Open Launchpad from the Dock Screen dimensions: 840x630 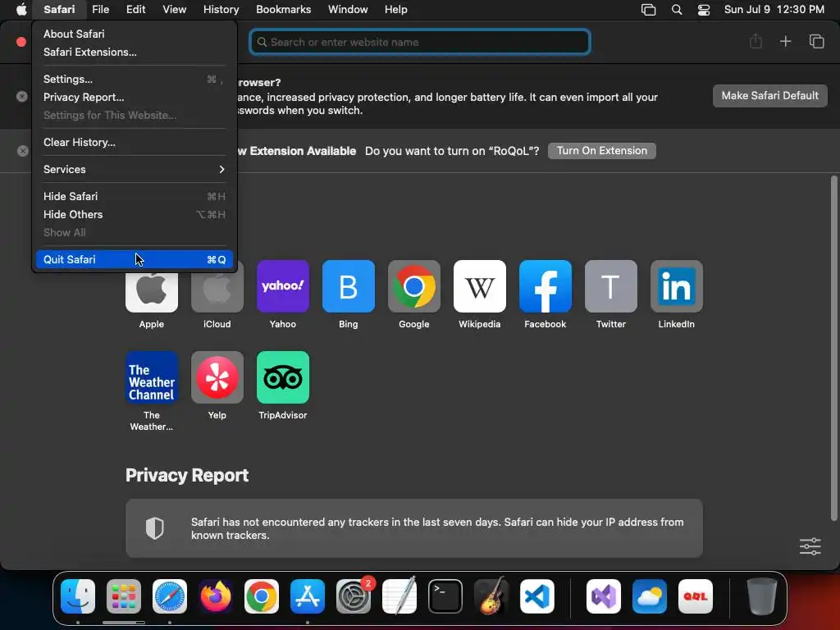[x=124, y=596]
